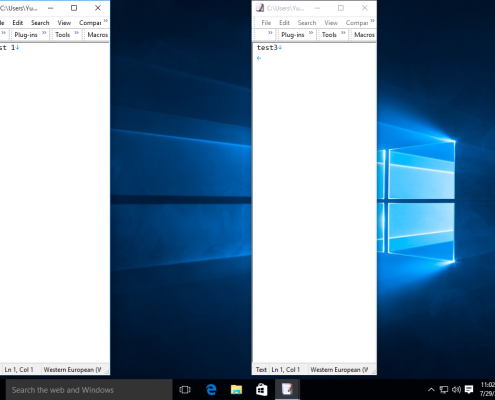
Task: Open the Action Center notification icon
Action: point(469,389)
